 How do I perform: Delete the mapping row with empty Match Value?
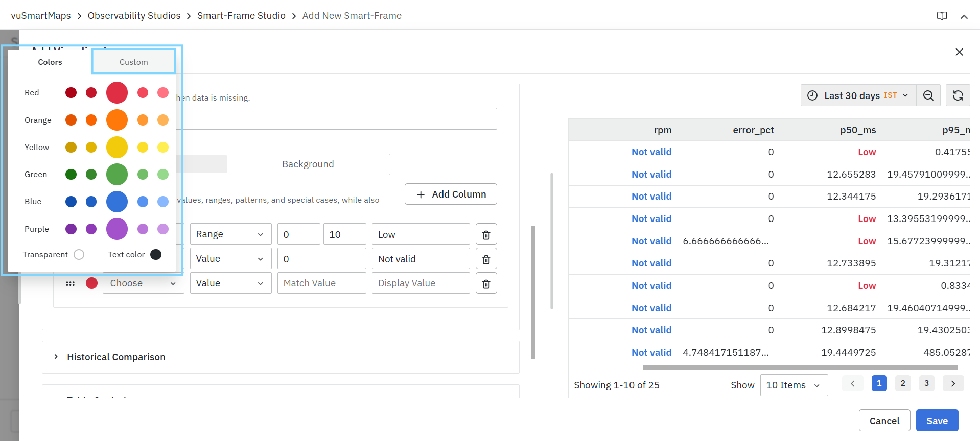tap(486, 283)
